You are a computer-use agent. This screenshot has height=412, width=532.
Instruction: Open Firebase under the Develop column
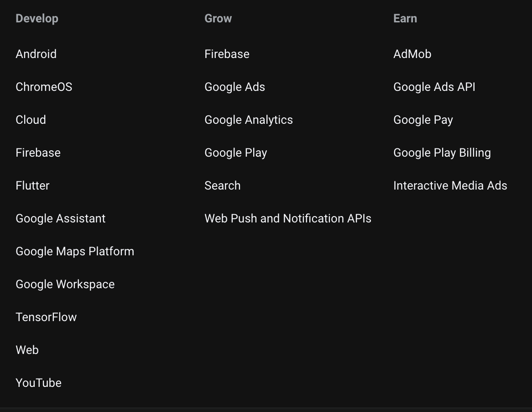click(38, 153)
